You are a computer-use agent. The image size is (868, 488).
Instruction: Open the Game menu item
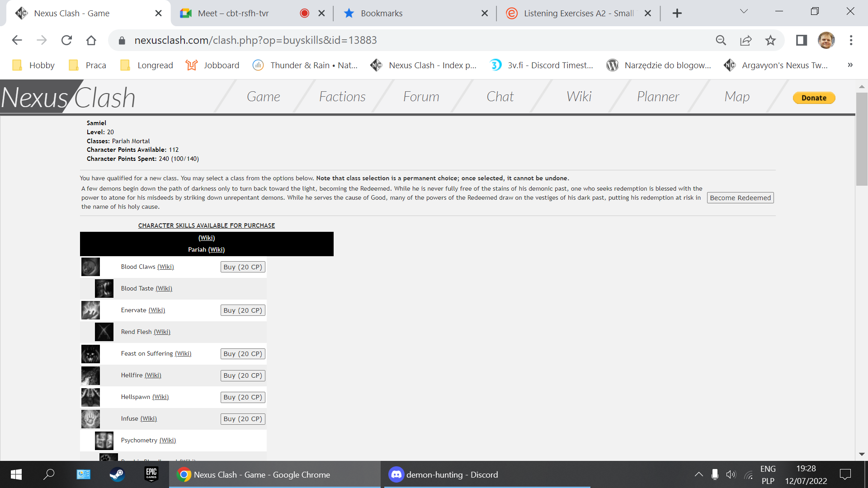(264, 97)
